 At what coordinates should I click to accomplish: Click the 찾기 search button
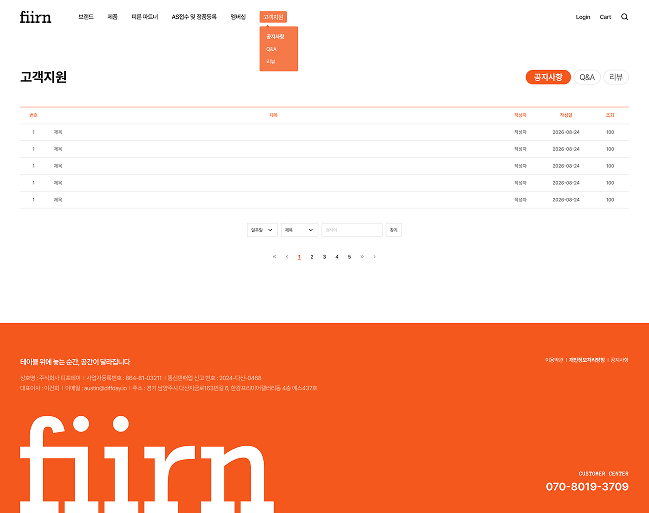pyautogui.click(x=394, y=230)
